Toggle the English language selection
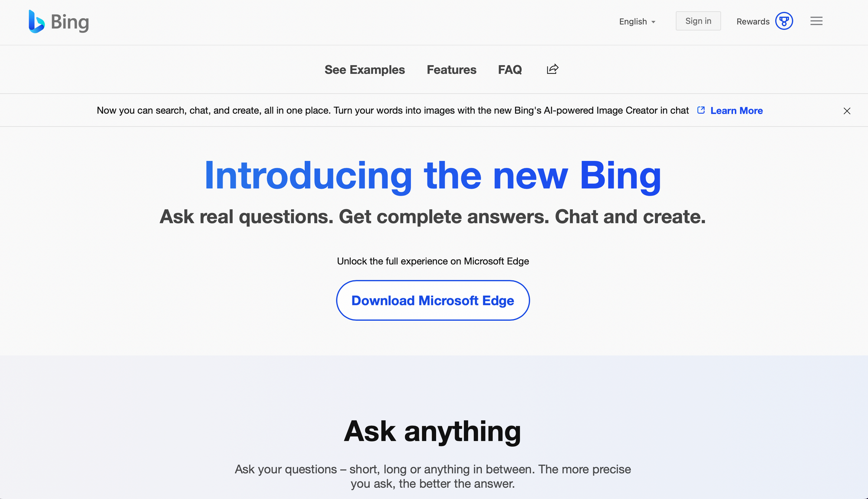This screenshot has height=499, width=868. point(637,21)
